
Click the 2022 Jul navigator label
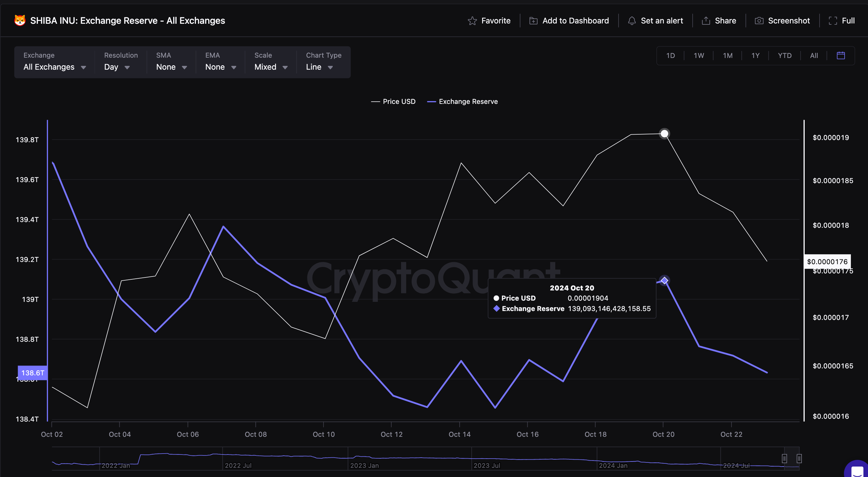[x=238, y=466]
